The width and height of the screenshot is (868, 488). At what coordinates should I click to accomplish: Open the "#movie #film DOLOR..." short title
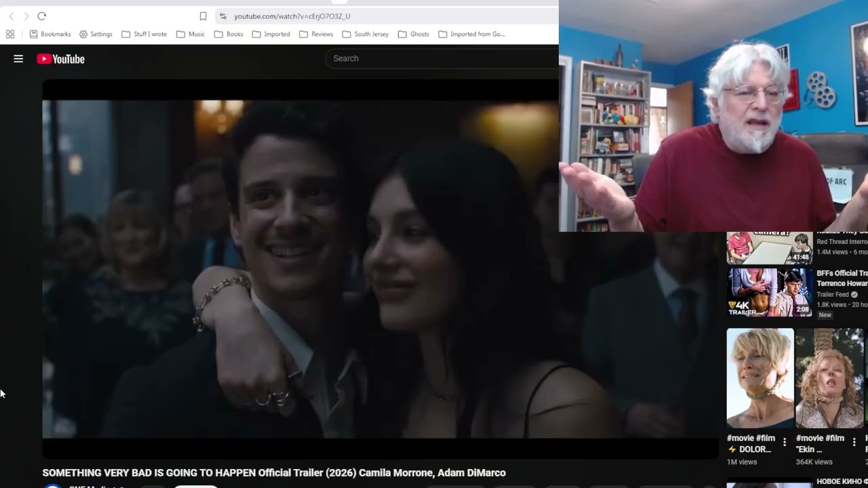(751, 444)
